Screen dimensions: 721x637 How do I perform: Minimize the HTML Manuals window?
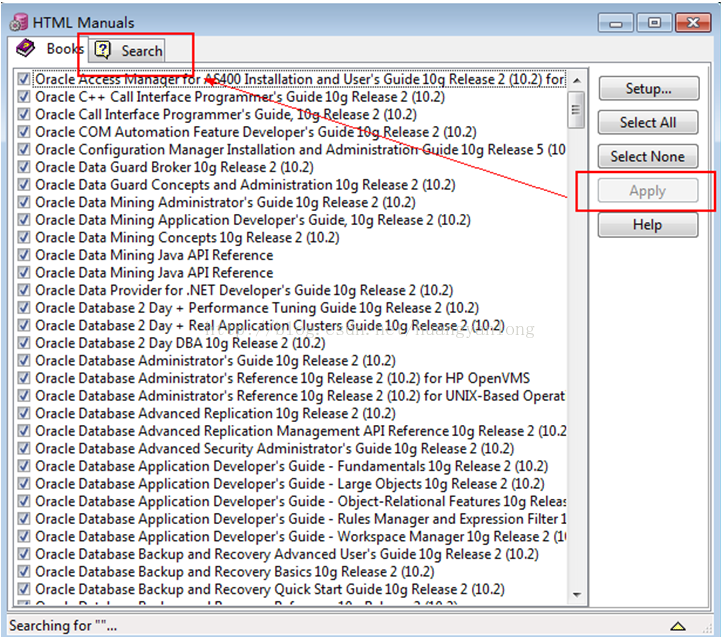click(616, 23)
